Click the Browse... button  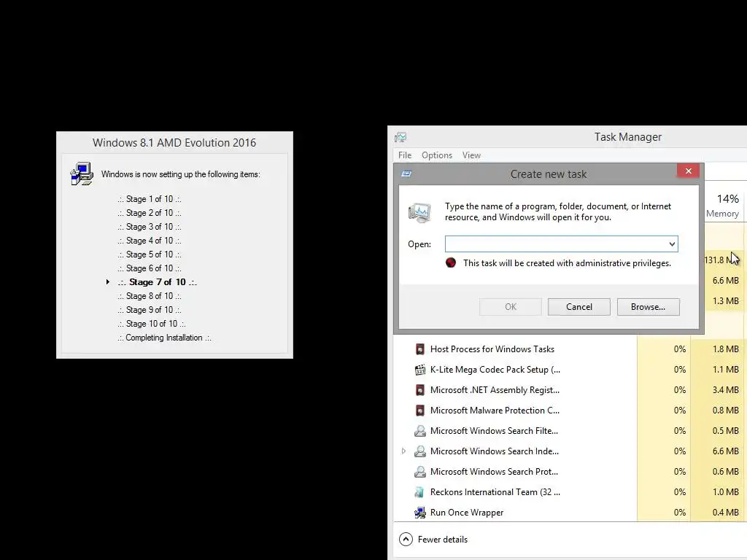pos(648,307)
